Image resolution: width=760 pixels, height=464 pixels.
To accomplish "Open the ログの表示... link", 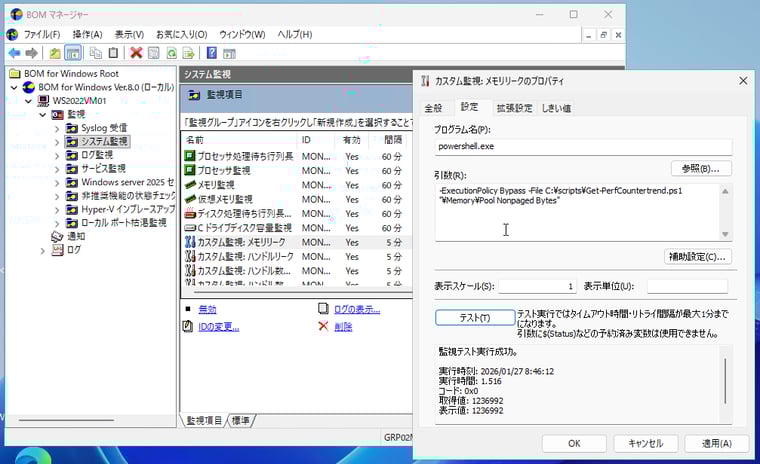I will pos(357,309).
